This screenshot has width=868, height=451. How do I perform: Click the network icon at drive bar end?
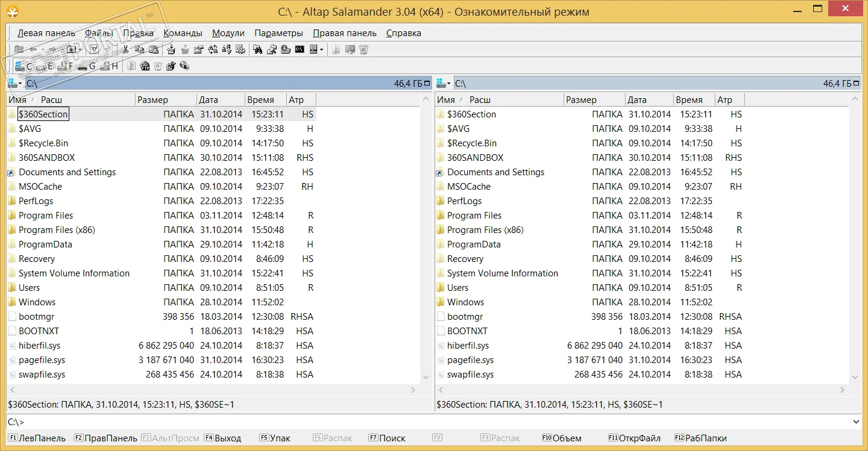[x=184, y=66]
